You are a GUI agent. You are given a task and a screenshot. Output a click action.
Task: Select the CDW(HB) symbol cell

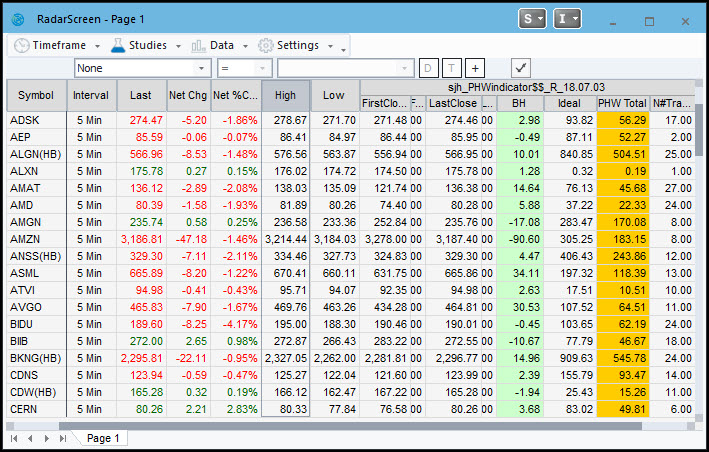pyautogui.click(x=36, y=392)
